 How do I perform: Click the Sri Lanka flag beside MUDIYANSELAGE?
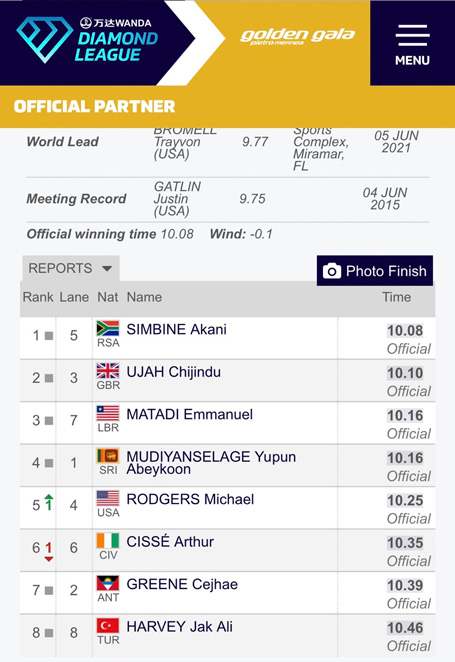(108, 456)
